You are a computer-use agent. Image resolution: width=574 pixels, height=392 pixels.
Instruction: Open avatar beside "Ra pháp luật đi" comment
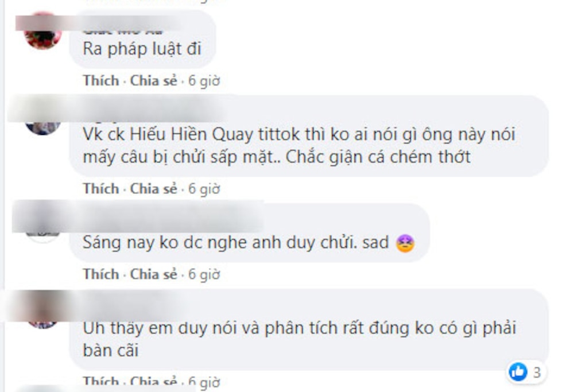pos(43,31)
